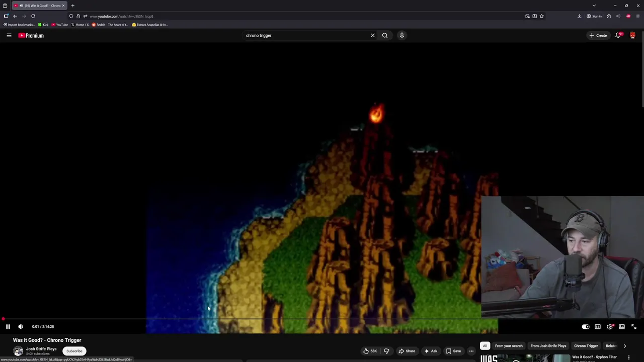644x362 pixels.
Task: Seek on the red video progress bar
Action: point(322,319)
